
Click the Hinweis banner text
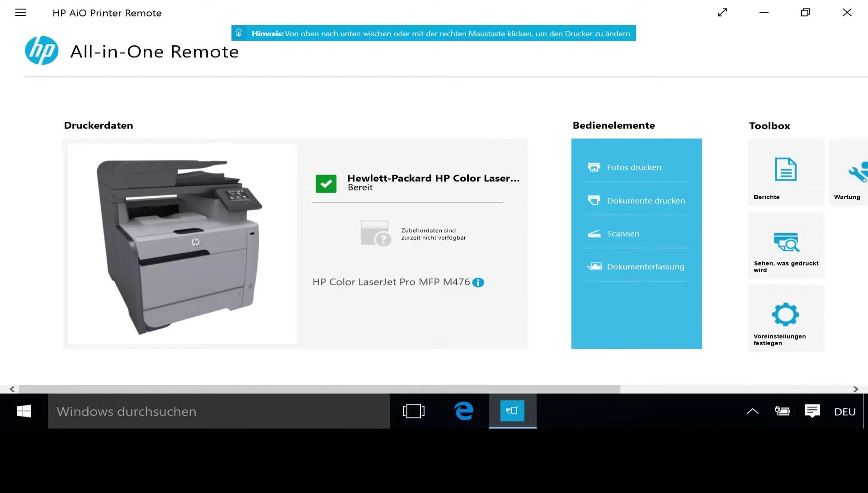pos(441,33)
